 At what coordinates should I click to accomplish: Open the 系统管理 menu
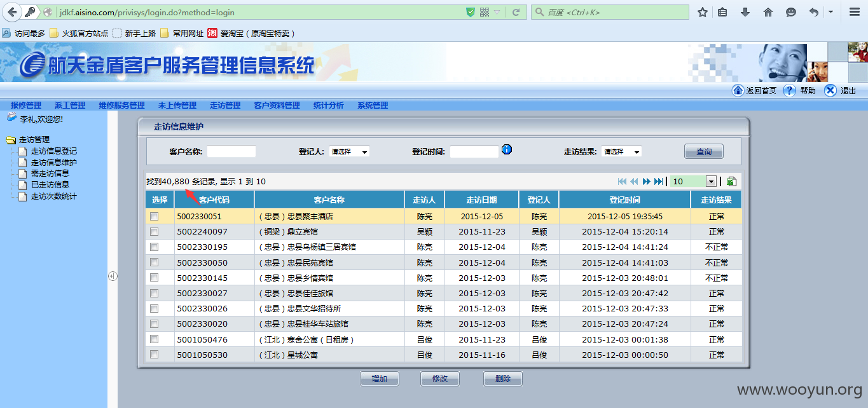[x=373, y=105]
